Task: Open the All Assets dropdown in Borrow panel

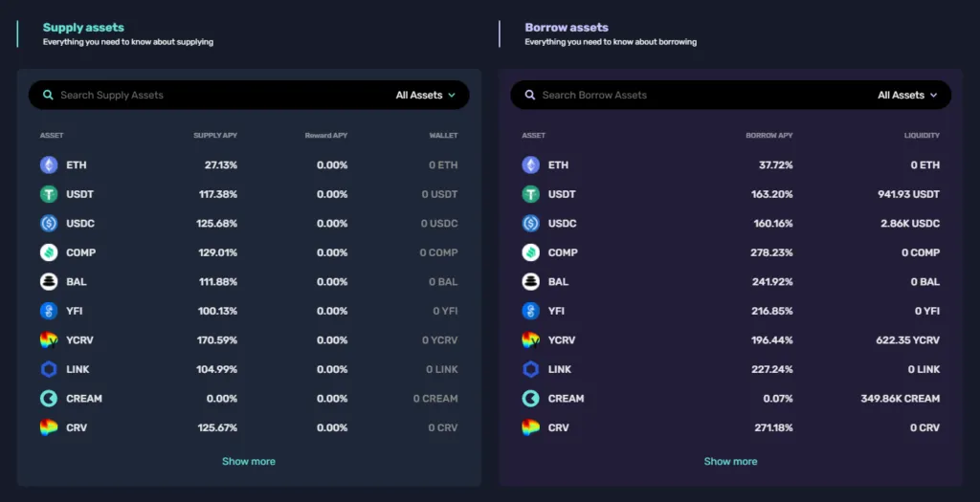Action: [907, 95]
